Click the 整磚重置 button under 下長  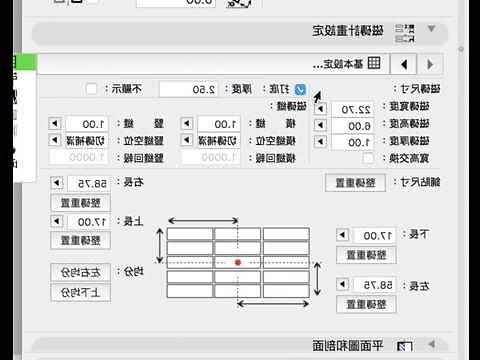tap(366, 255)
